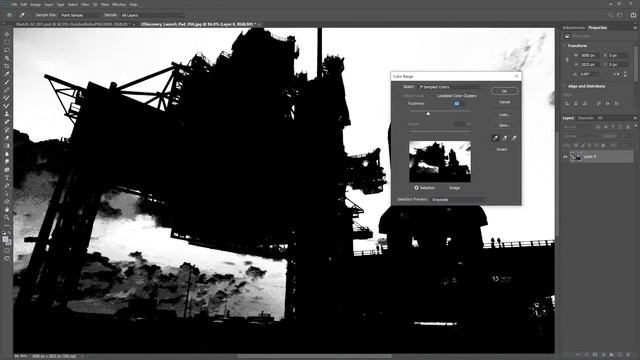This screenshot has width=640, height=360.
Task: Open the File menu
Action: click(x=14, y=4)
